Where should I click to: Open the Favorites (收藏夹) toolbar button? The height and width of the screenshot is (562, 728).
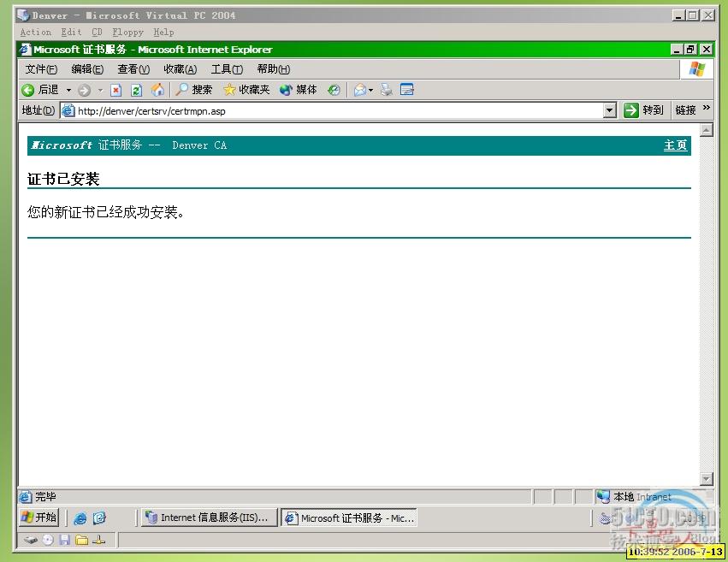pyautogui.click(x=246, y=90)
